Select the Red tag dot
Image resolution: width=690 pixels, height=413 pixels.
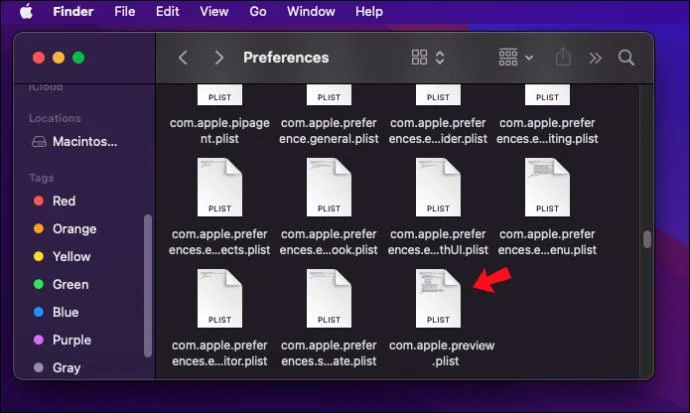coord(39,201)
